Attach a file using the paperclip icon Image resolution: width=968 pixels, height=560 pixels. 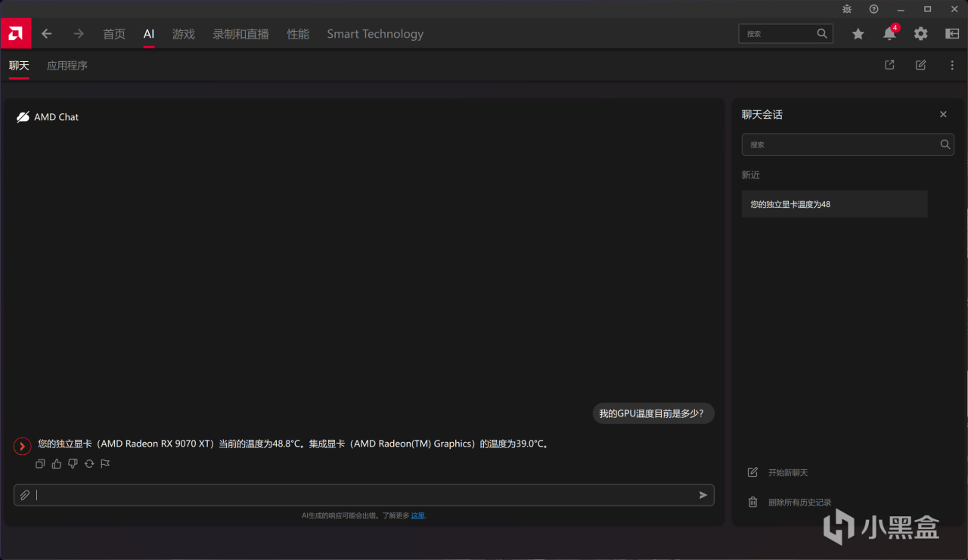click(25, 495)
